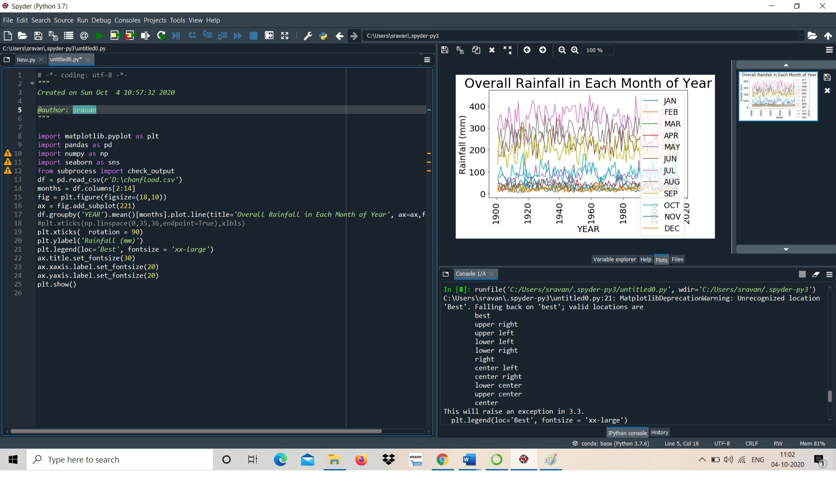Remove all plots from the Plots pane
Image resolution: width=836 pixels, height=504 pixels.
(x=508, y=50)
